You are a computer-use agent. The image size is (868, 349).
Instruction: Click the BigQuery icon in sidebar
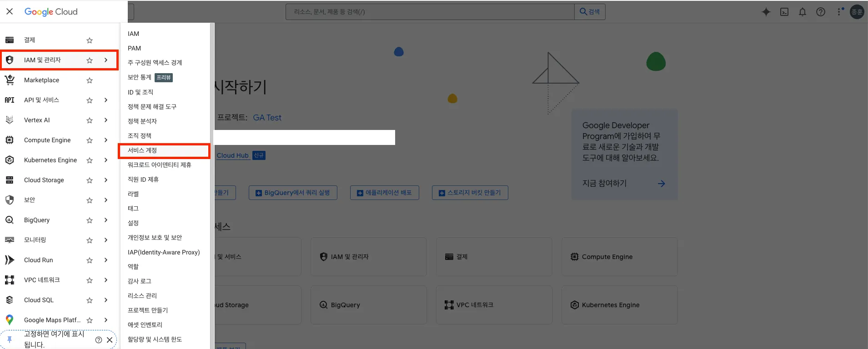[10, 220]
